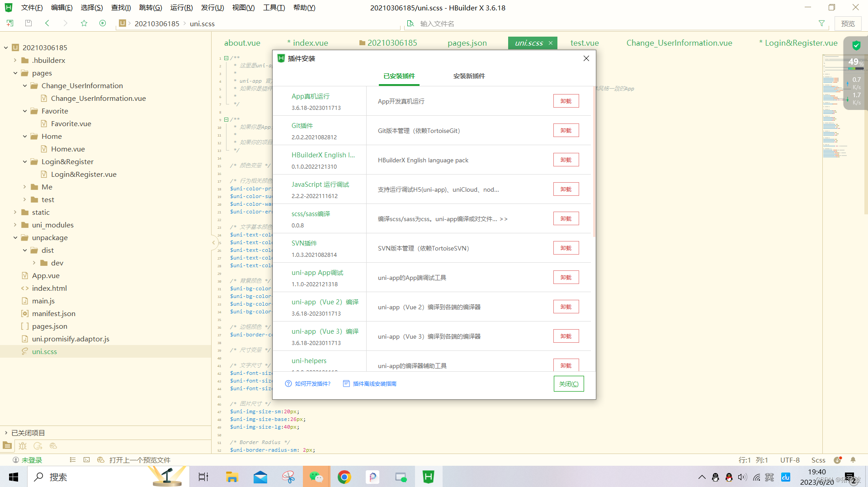Uninstall the SVN插件 plugin

click(566, 248)
